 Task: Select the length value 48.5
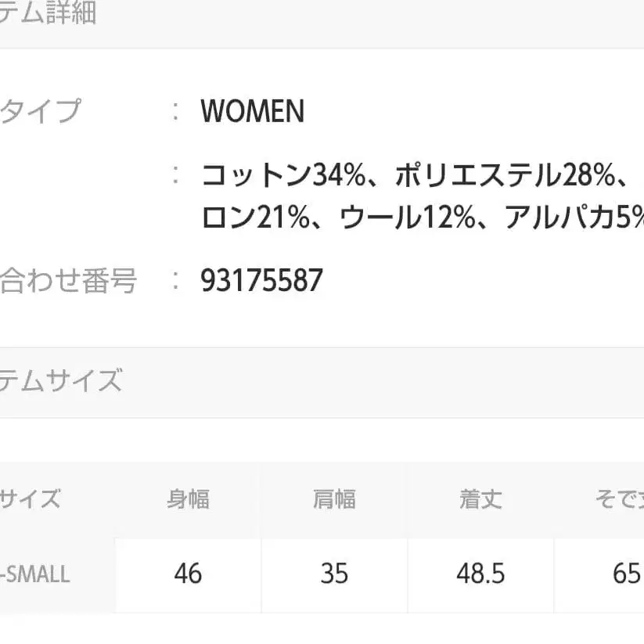pyautogui.click(x=478, y=575)
